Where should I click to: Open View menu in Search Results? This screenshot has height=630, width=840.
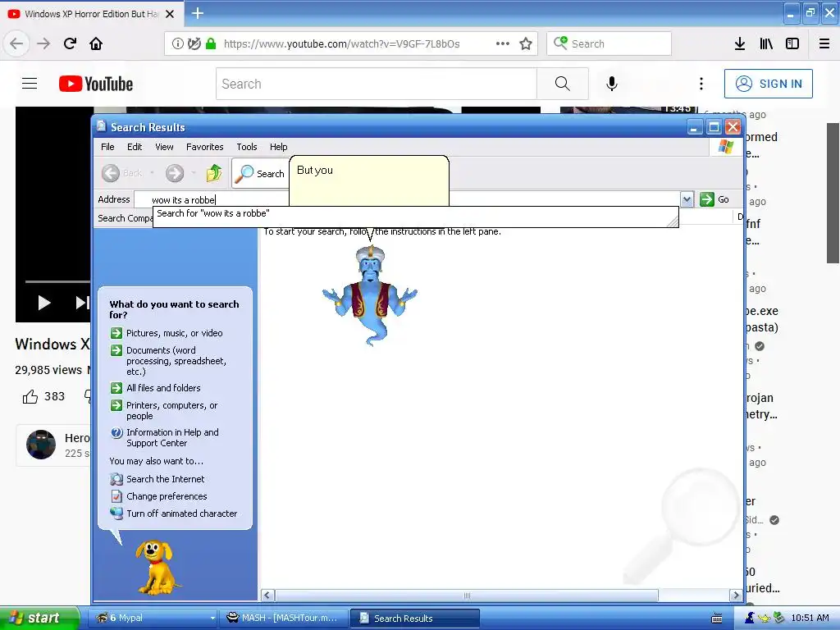pyautogui.click(x=164, y=147)
